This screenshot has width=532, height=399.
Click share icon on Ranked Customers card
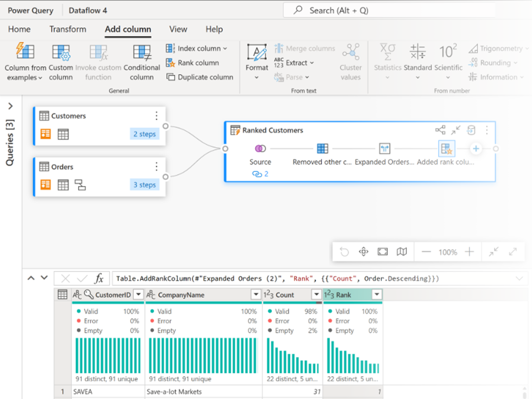pos(440,130)
